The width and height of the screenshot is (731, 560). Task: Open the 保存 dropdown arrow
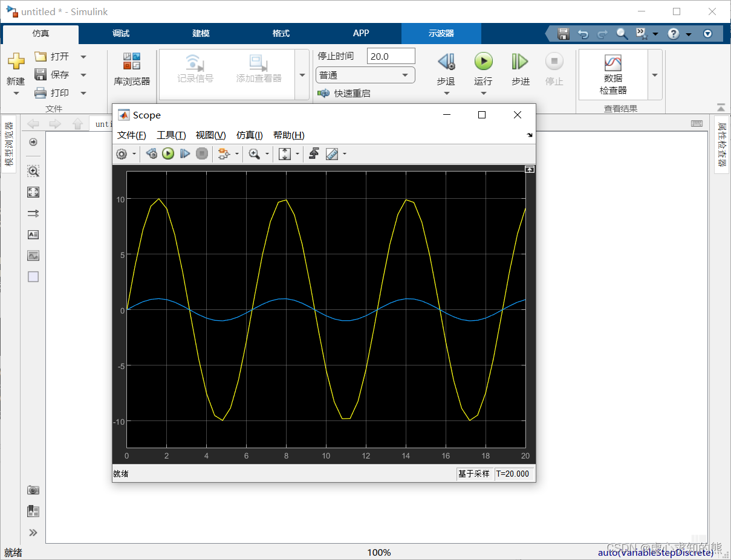coord(83,75)
